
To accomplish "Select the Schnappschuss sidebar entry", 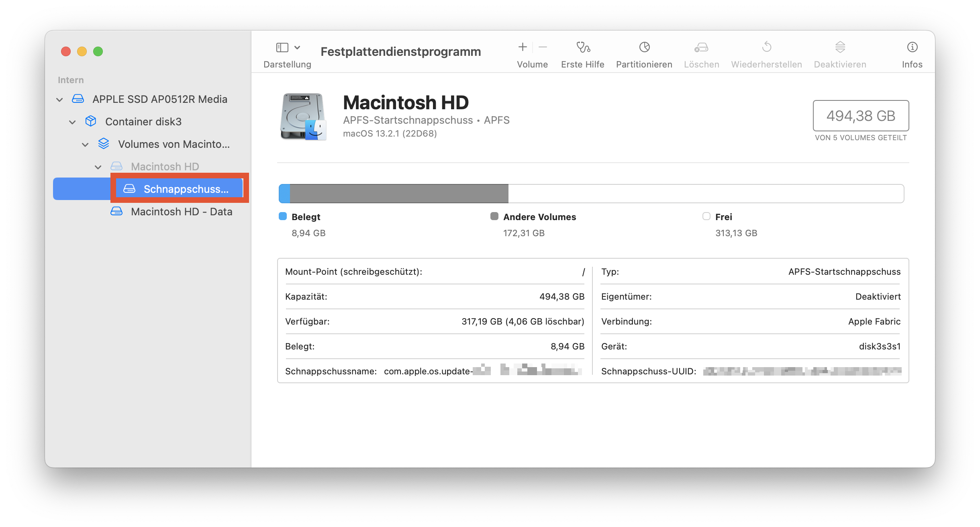I will pos(186,189).
